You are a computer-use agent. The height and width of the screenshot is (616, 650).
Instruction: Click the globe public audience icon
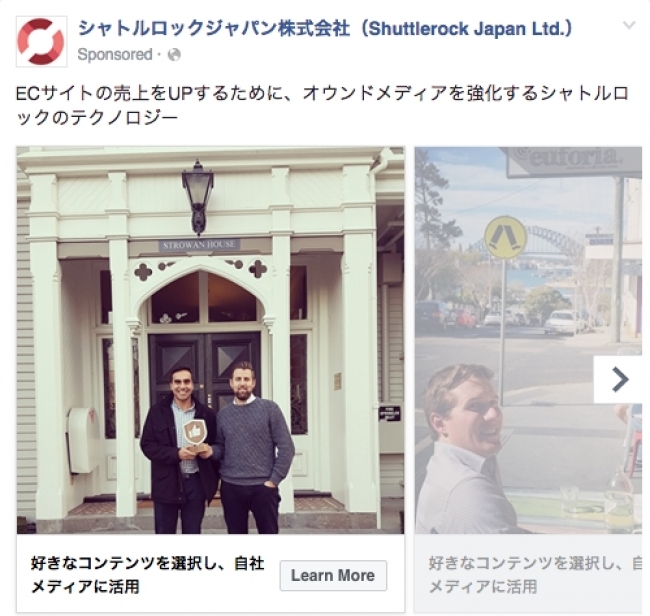[x=174, y=55]
